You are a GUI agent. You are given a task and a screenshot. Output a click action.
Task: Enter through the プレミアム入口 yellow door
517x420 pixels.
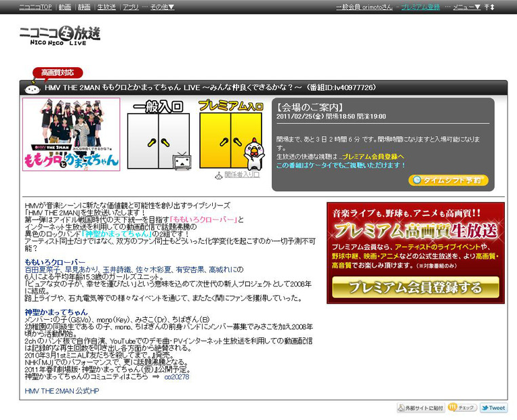coord(230,141)
